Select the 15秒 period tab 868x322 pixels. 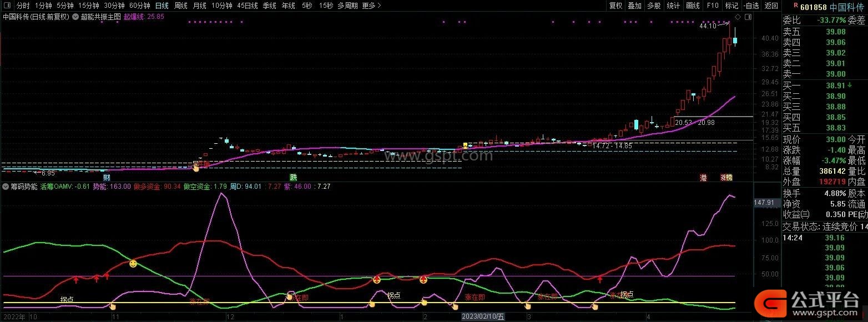pos(326,6)
